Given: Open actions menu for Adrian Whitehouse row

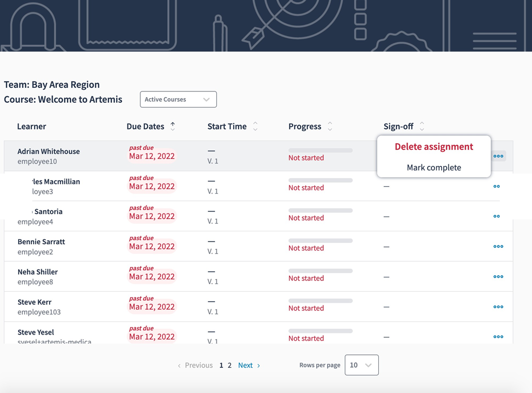Looking at the screenshot, I should (498, 156).
